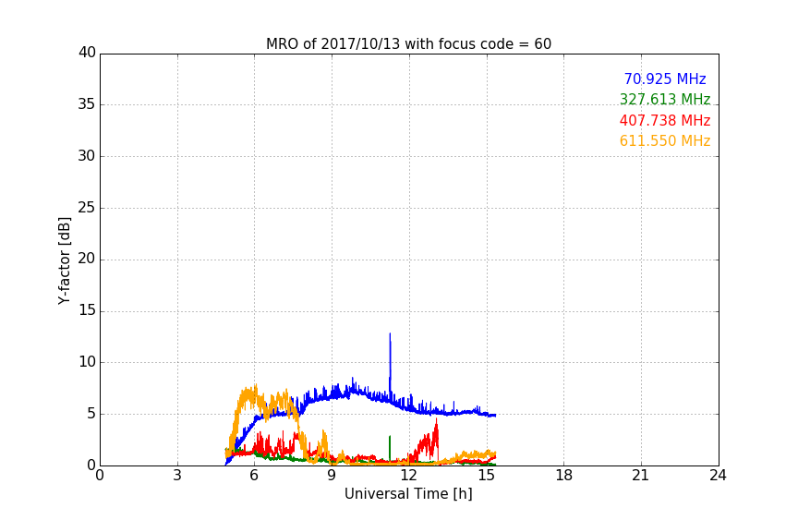This screenshot has width=798, height=532.
Task: Select the green '327.613 MHz' legend label
Action: click(665, 99)
